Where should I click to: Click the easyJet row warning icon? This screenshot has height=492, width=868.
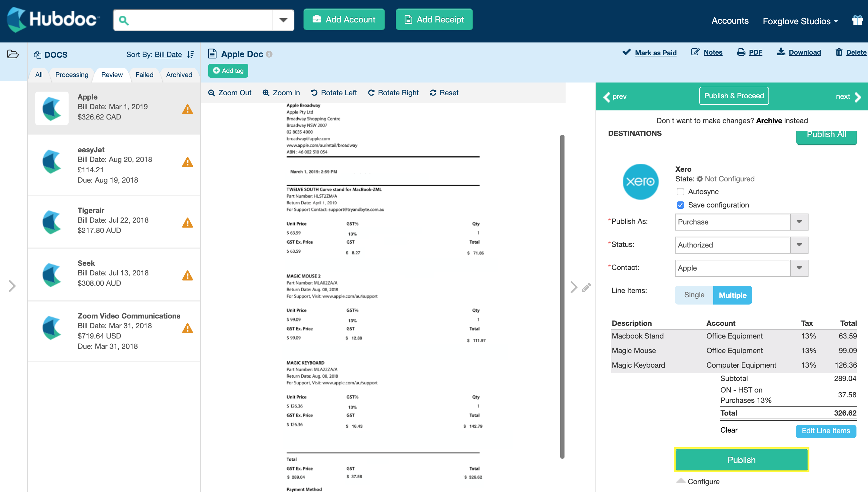tap(188, 162)
